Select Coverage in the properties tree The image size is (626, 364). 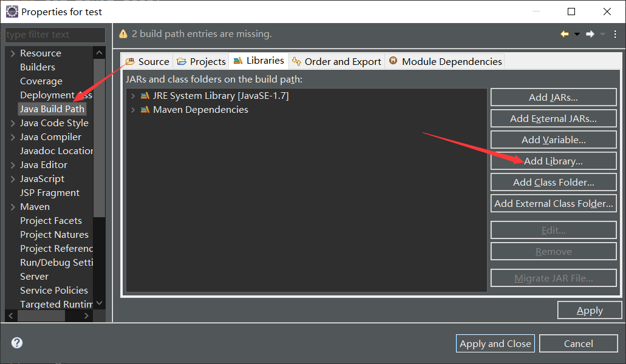(x=41, y=81)
